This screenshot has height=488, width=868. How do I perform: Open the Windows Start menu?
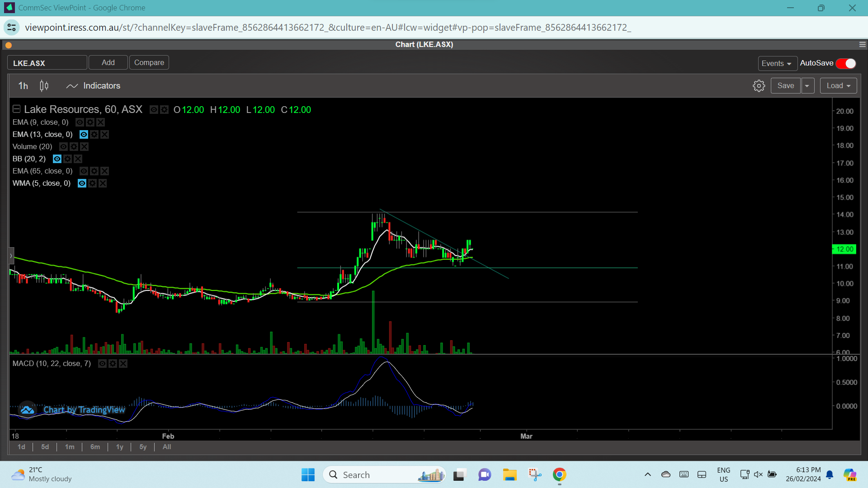click(308, 475)
